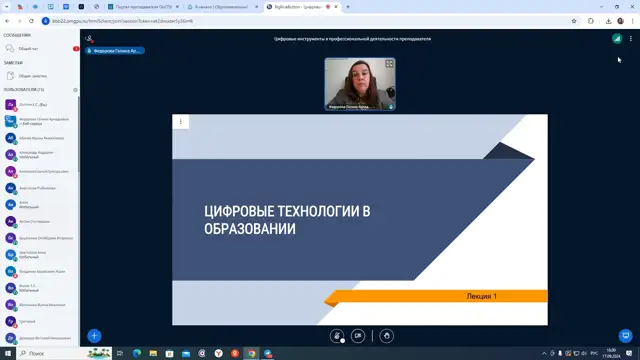Select the user avatar labeled Де
This screenshot has height=360, width=640.
(x=11, y=338)
